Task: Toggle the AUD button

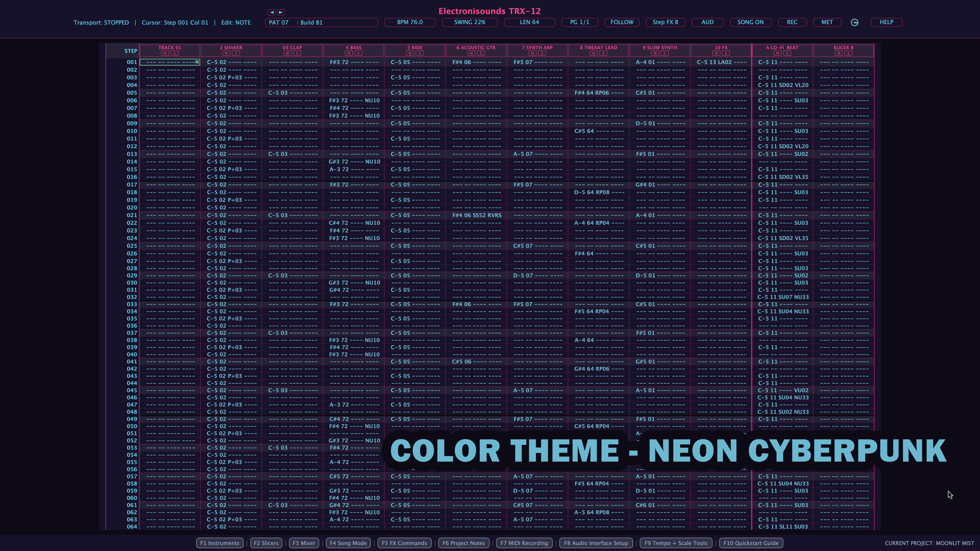Action: point(707,22)
